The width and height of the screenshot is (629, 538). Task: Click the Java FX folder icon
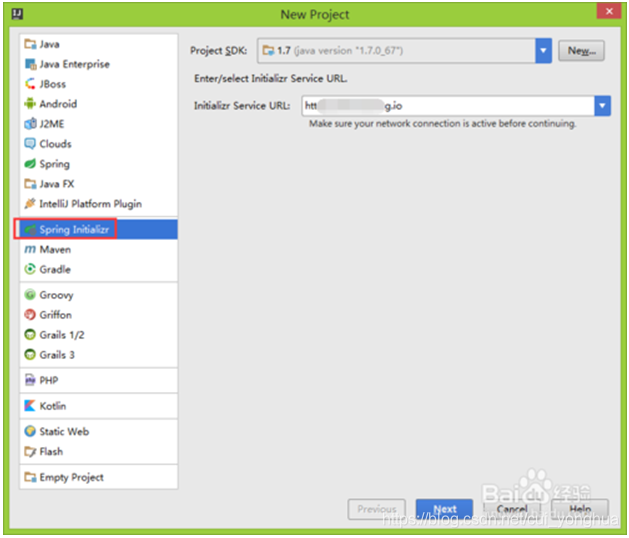click(x=30, y=184)
